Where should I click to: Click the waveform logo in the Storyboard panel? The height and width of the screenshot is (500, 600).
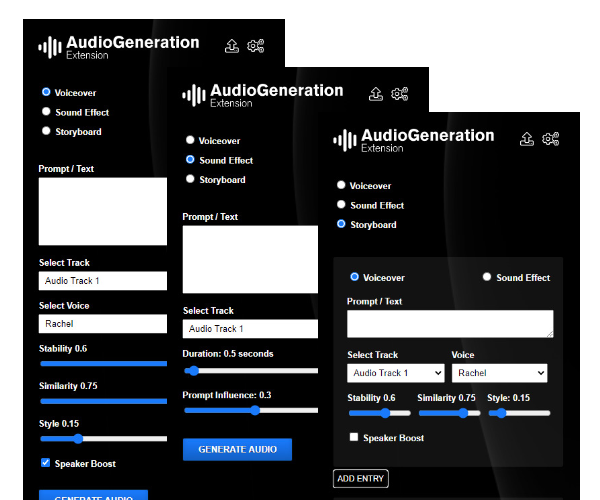345,140
